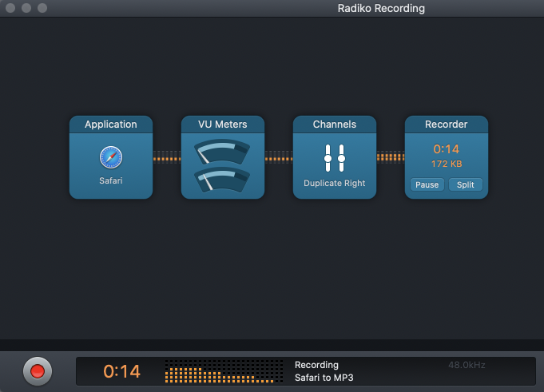
Task: Click the upper VU meter gauge
Action: coord(222,151)
